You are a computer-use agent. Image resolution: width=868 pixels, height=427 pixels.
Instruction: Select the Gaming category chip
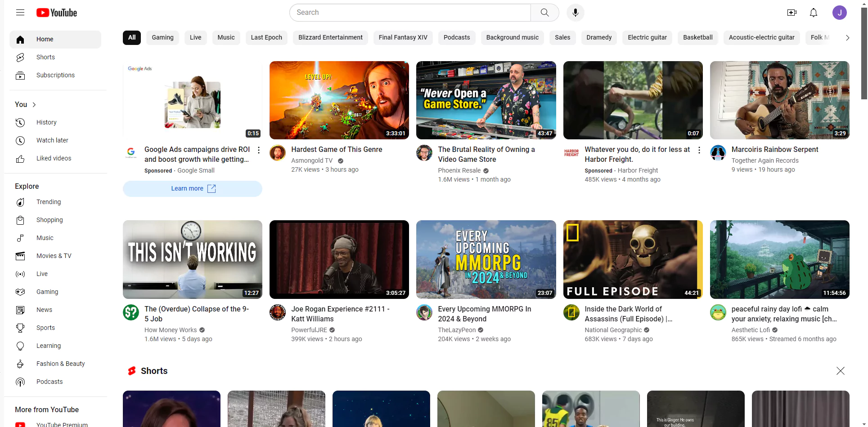162,38
